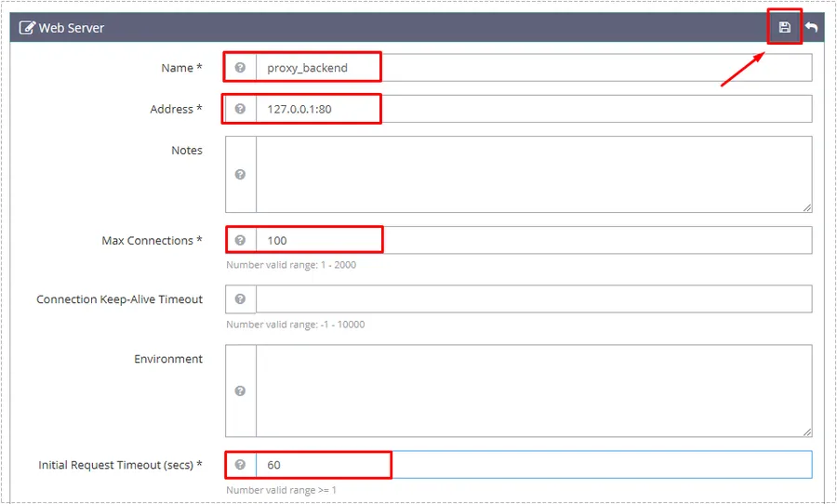The width and height of the screenshot is (837, 504).
Task: Click the 'Initial Request Timeout (secs) *' label
Action: point(120,465)
